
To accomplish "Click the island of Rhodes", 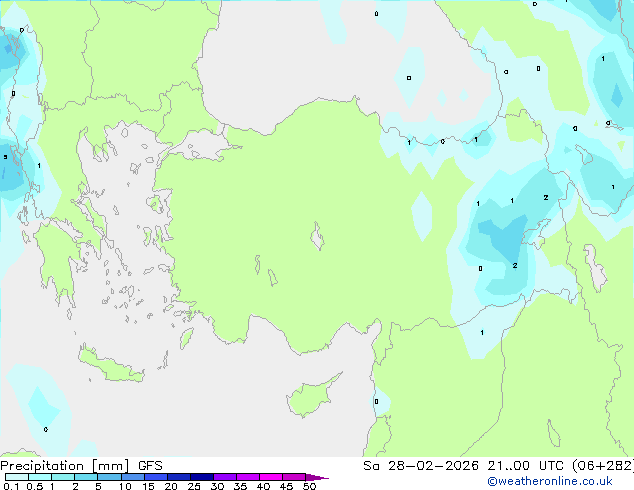I will point(186,338).
